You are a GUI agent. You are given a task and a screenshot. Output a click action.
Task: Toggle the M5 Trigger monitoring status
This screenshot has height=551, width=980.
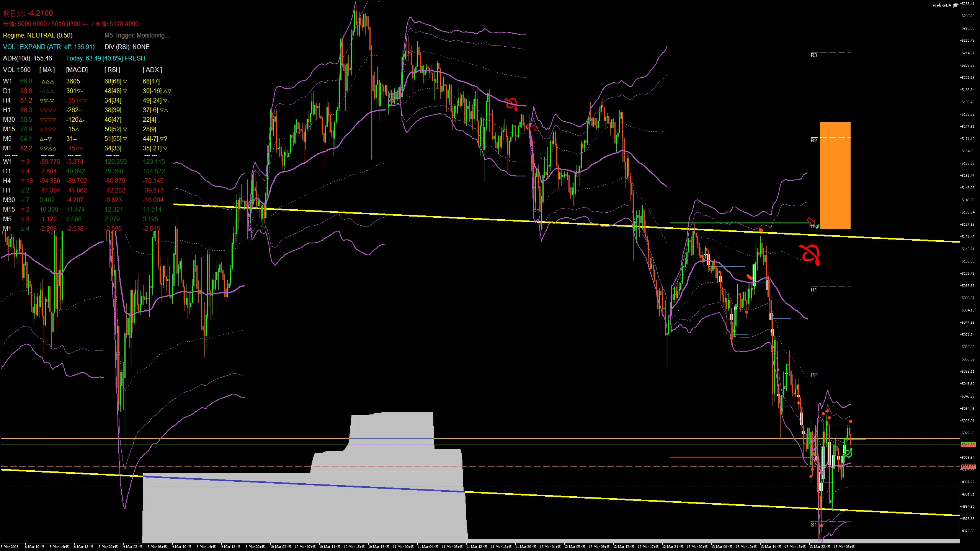pyautogui.click(x=137, y=35)
